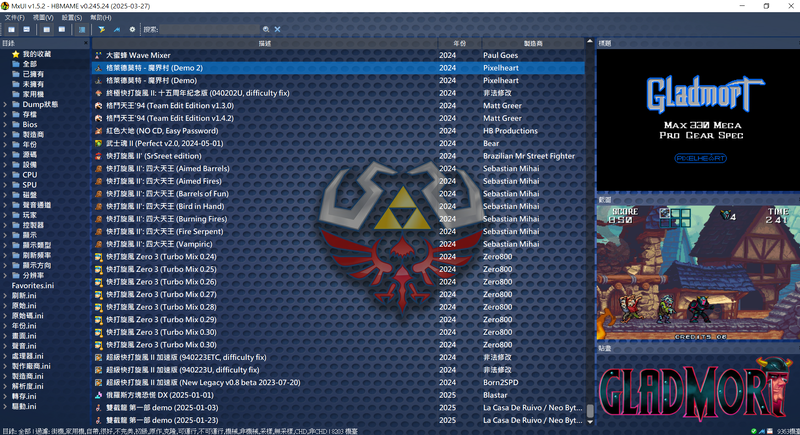
Task: Select 驅動.ini in the tree
Action: click(x=24, y=406)
